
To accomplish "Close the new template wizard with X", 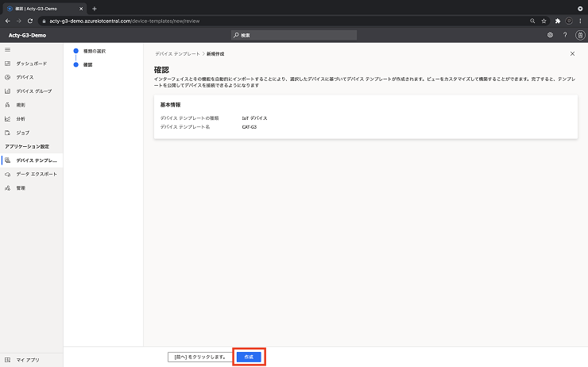I will click(572, 53).
